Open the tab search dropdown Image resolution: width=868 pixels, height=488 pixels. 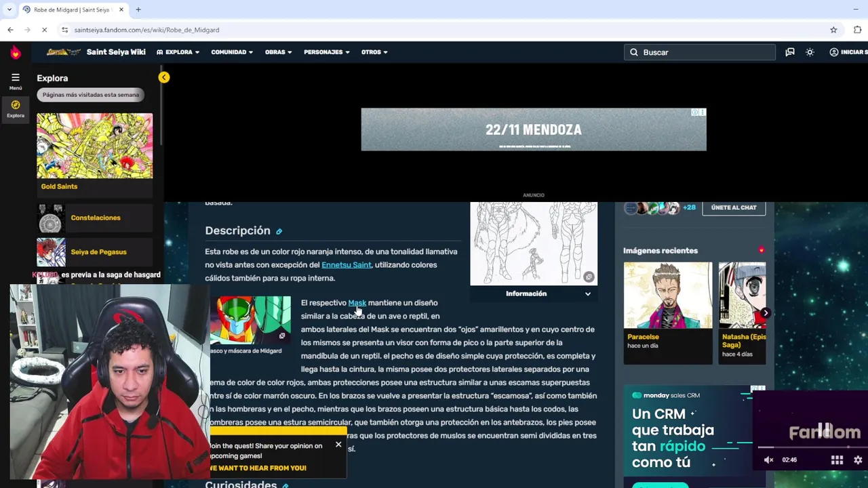pos(9,9)
